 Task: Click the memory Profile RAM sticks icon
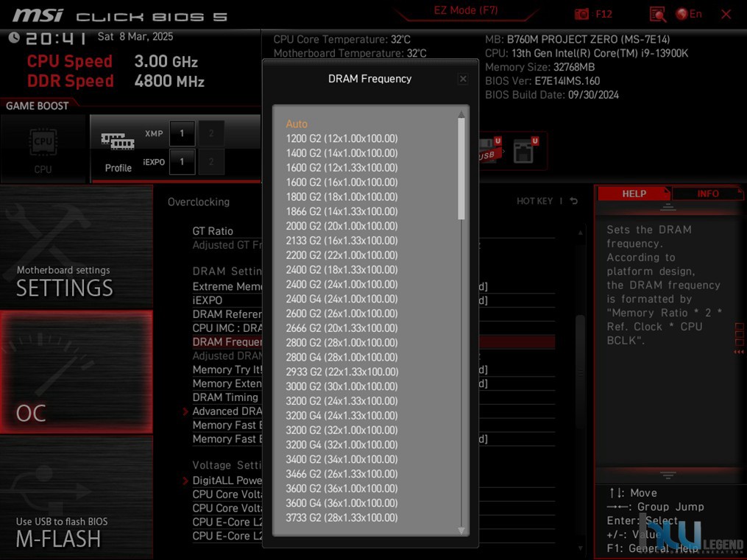(118, 142)
